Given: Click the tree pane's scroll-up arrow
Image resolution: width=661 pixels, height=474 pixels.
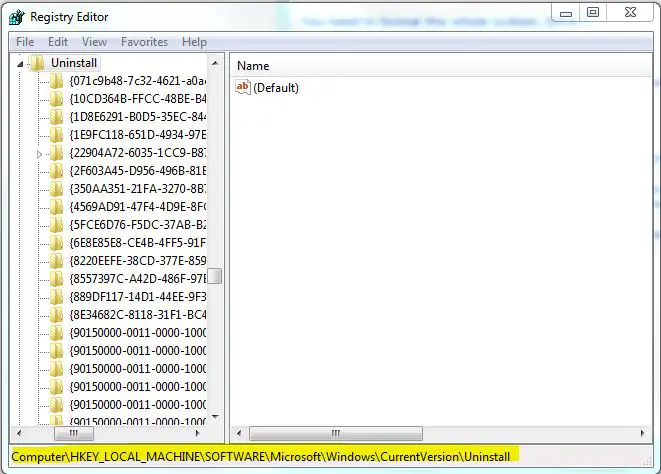Looking at the screenshot, I should (215, 63).
